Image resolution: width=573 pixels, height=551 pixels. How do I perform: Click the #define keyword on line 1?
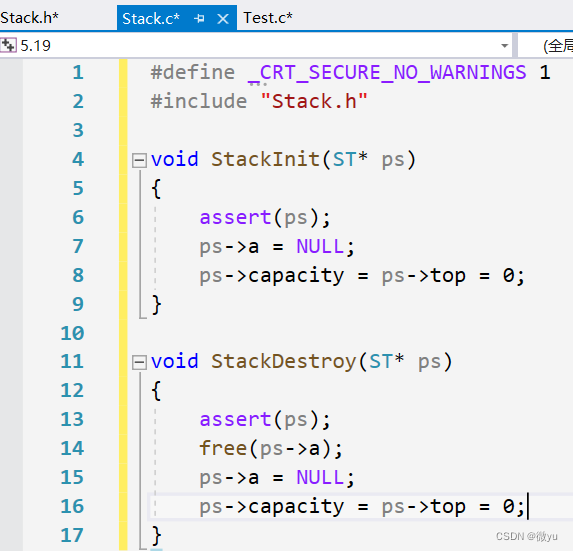[193, 72]
